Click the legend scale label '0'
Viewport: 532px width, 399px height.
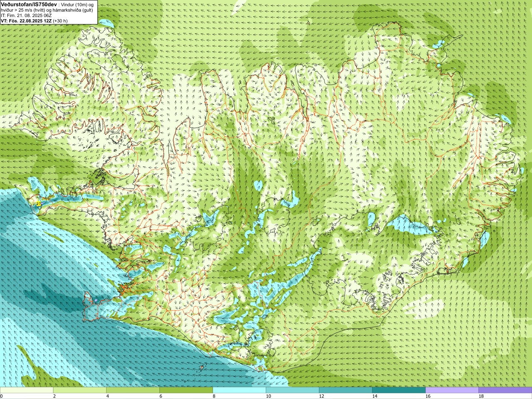(1, 396)
